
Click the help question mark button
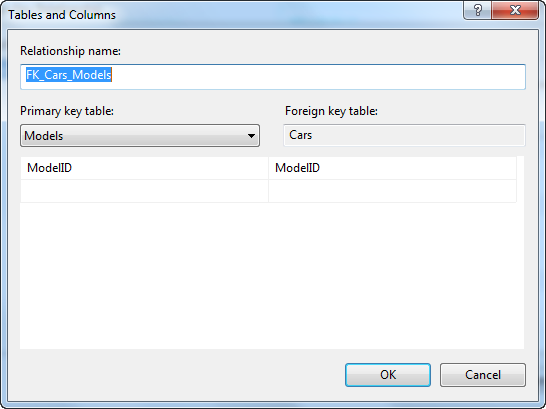click(477, 10)
